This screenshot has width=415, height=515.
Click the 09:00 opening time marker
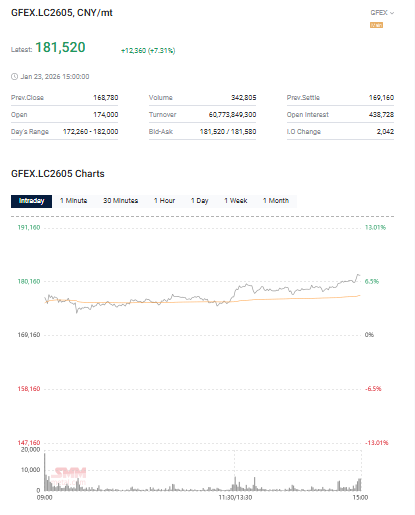coord(44,498)
